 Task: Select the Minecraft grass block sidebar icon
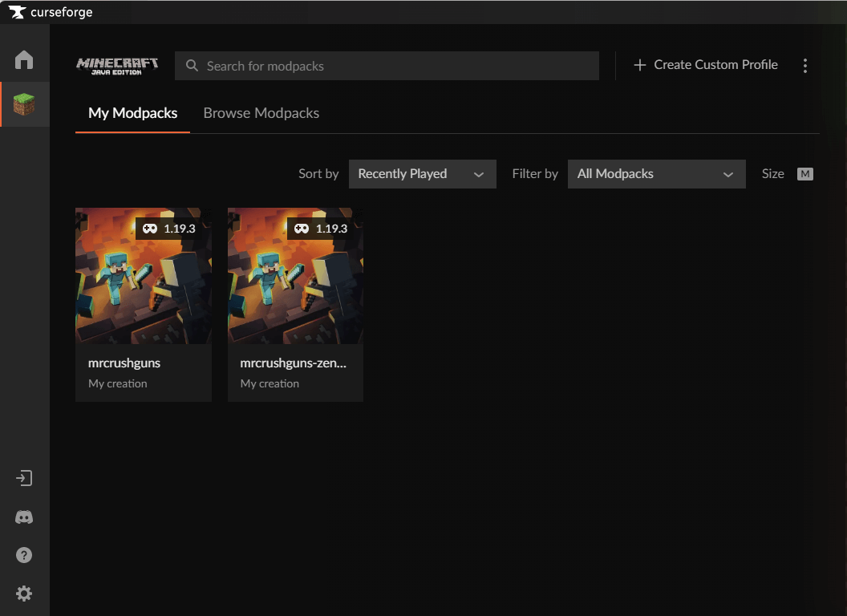24,104
